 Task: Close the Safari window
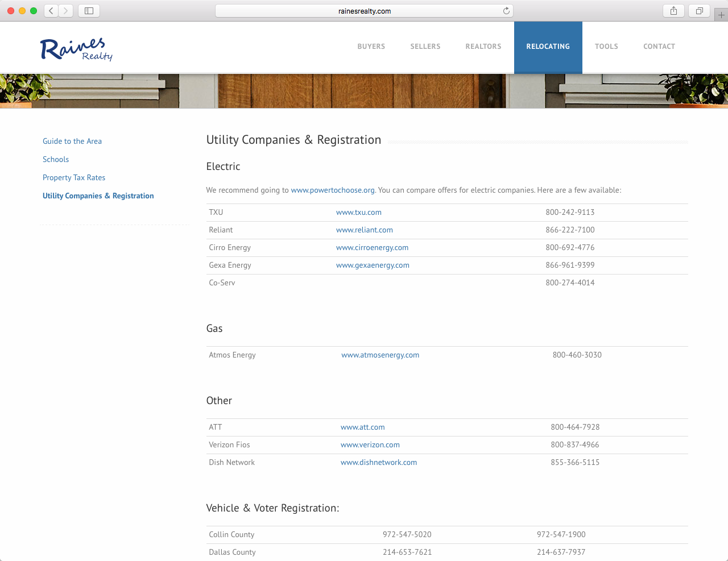pyautogui.click(x=11, y=11)
